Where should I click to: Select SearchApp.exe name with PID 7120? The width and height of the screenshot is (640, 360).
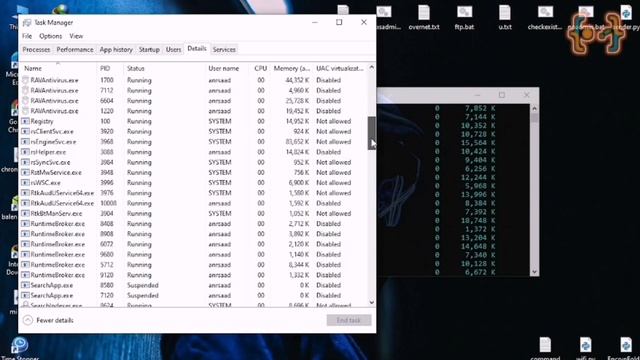(52, 295)
